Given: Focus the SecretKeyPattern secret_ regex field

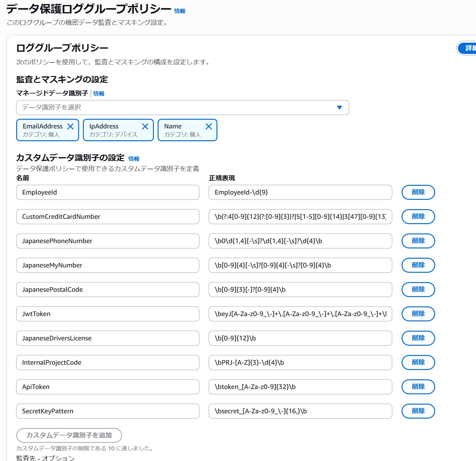Looking at the screenshot, I should tap(300, 411).
